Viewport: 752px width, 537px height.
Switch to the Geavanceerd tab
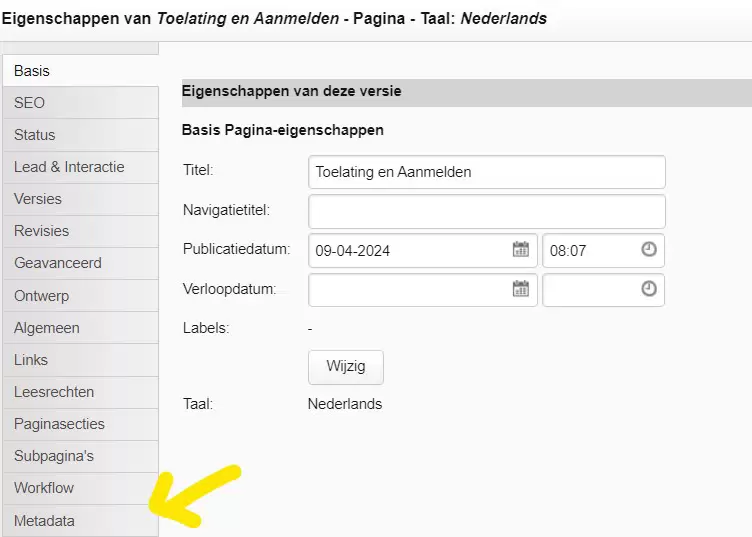pos(79,263)
